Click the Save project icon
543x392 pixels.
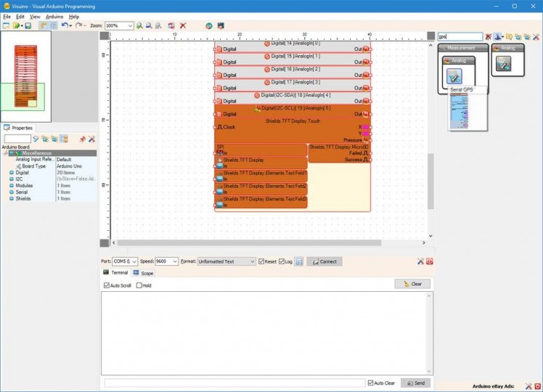click(x=28, y=25)
